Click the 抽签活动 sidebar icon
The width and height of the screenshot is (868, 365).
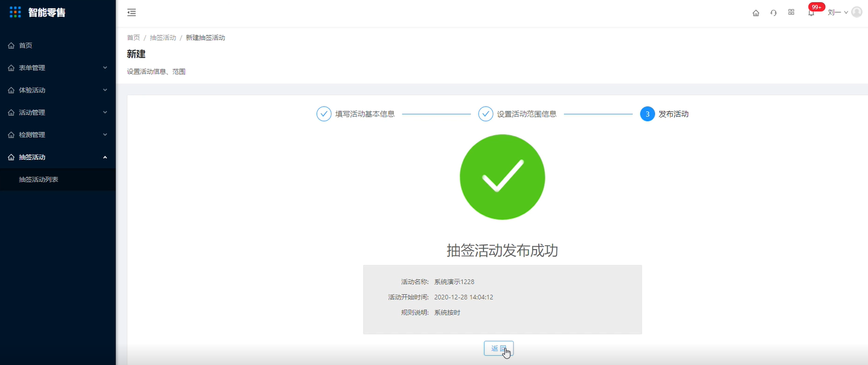pos(11,157)
